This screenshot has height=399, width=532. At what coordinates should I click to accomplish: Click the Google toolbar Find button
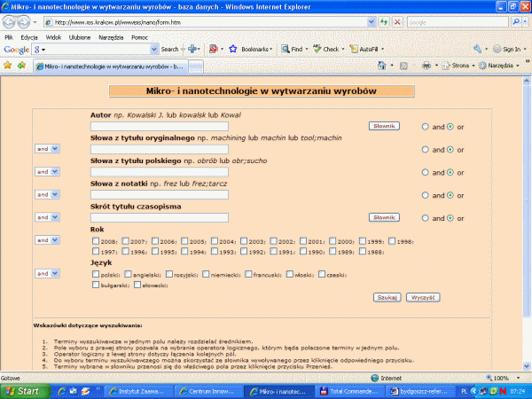295,50
